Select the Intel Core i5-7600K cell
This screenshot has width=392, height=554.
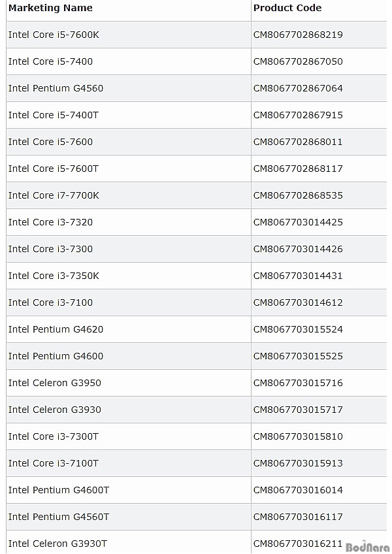coord(54,35)
